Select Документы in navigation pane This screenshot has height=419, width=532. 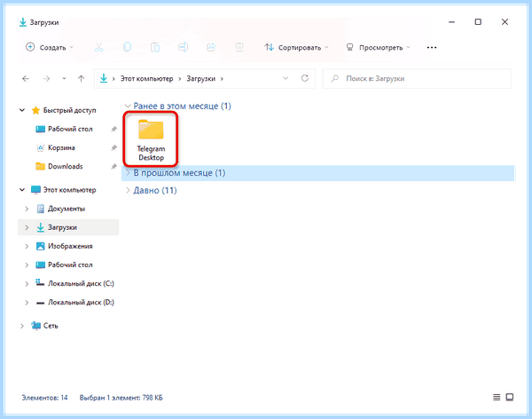pyautogui.click(x=66, y=209)
